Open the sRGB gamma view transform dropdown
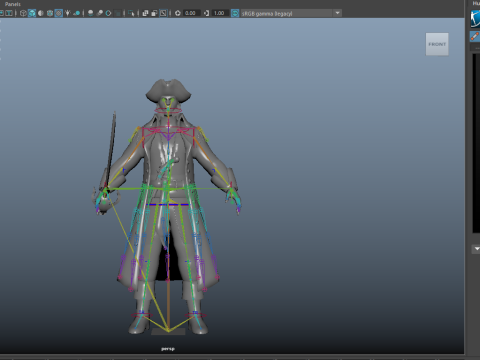The image size is (480, 360). (x=291, y=13)
